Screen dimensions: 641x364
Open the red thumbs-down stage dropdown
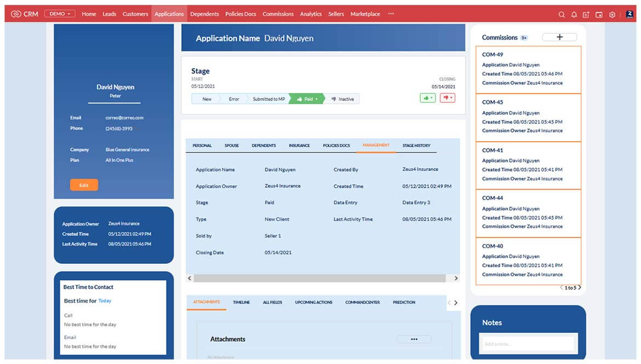tap(448, 98)
